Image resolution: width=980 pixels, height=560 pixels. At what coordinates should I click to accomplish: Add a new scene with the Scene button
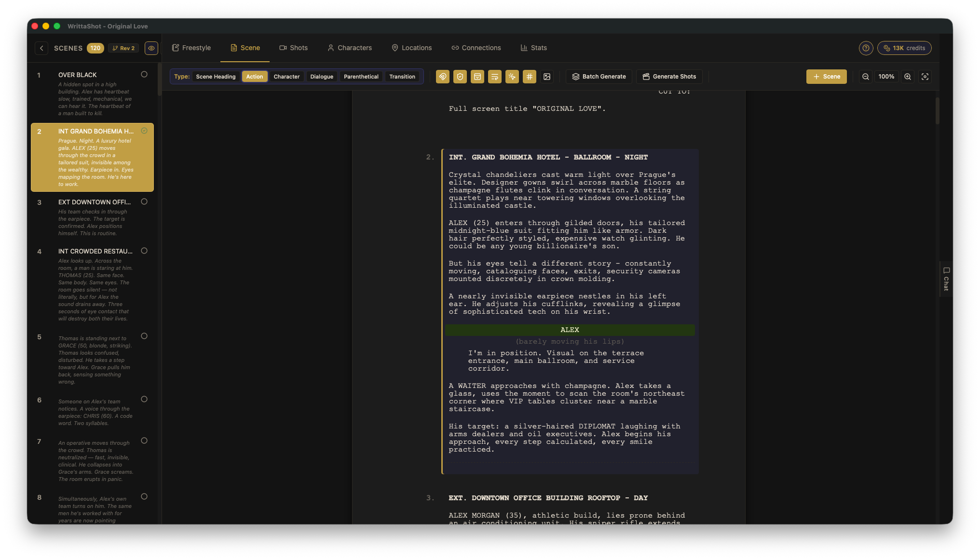coord(827,76)
